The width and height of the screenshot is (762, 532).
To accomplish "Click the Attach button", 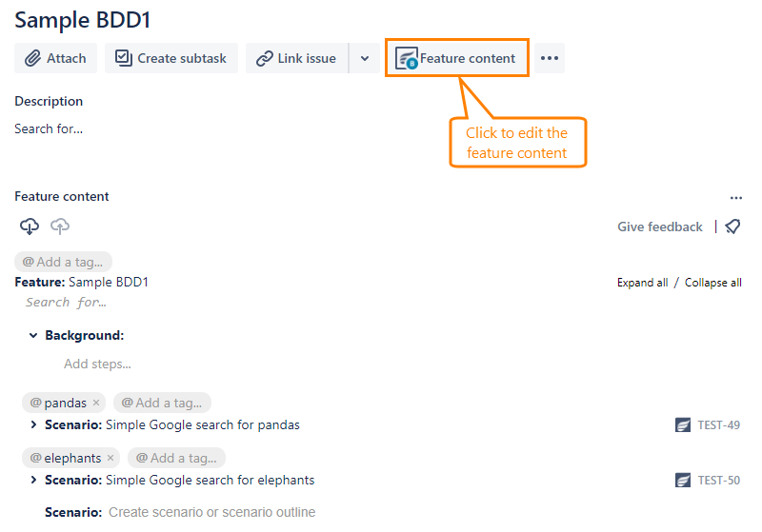I will click(x=56, y=58).
